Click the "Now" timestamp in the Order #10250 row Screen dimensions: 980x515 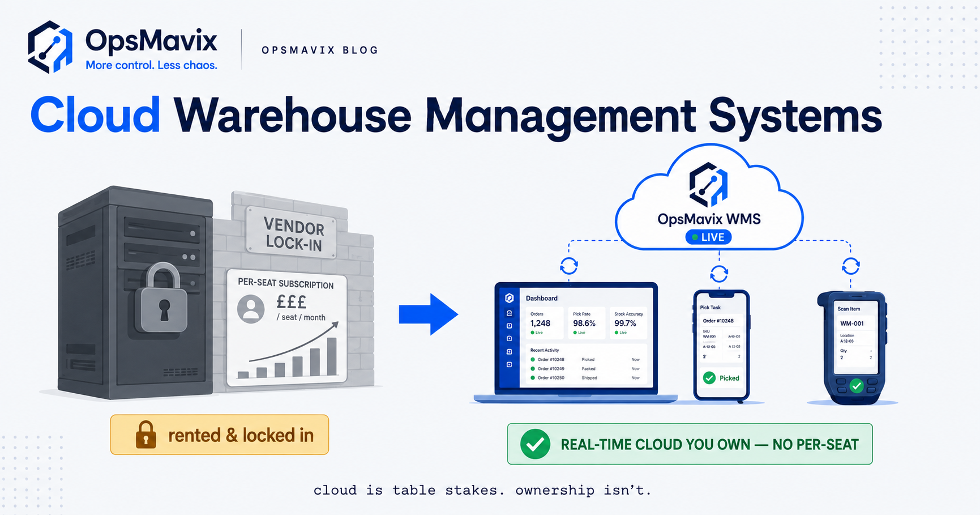636,378
